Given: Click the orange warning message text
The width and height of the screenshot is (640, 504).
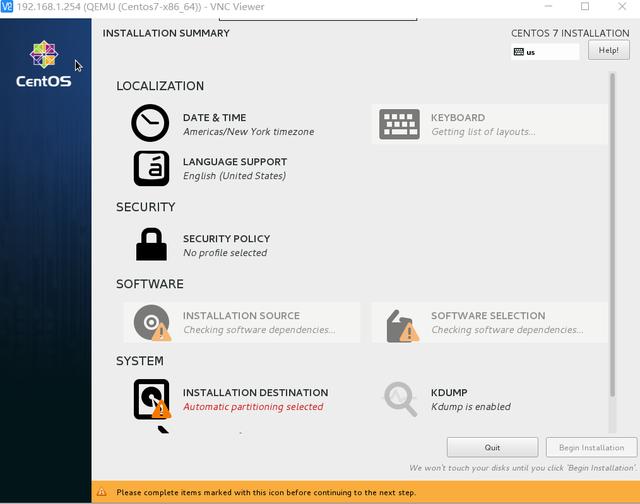Looking at the screenshot, I should (x=266, y=492).
